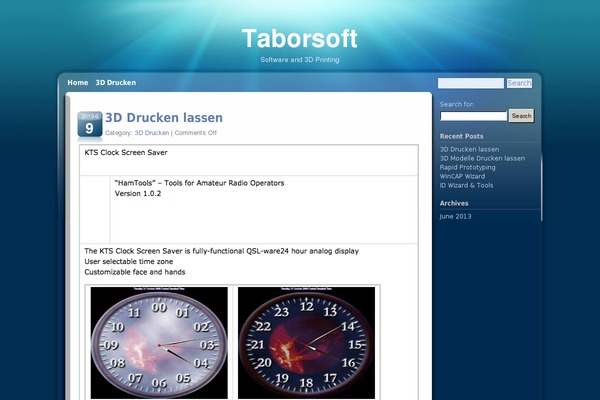Click 'User selectable time zone' text
600x400 pixels.
point(129,261)
